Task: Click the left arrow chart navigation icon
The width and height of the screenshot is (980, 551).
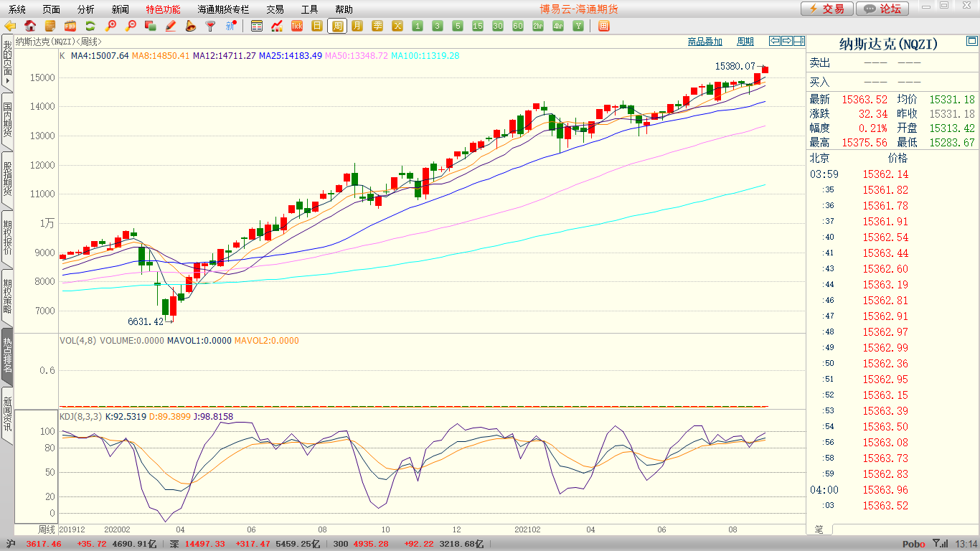Action: 775,41
